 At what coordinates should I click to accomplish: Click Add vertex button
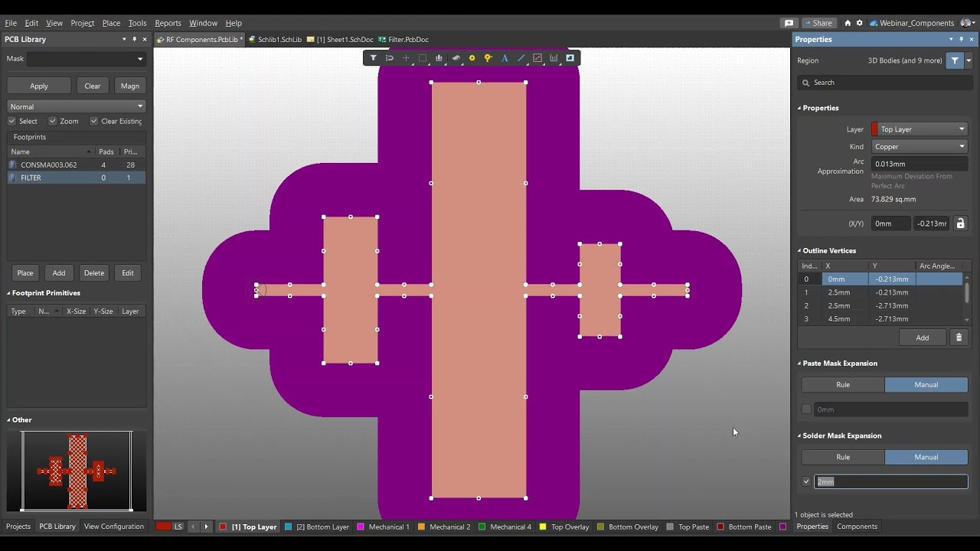click(923, 337)
